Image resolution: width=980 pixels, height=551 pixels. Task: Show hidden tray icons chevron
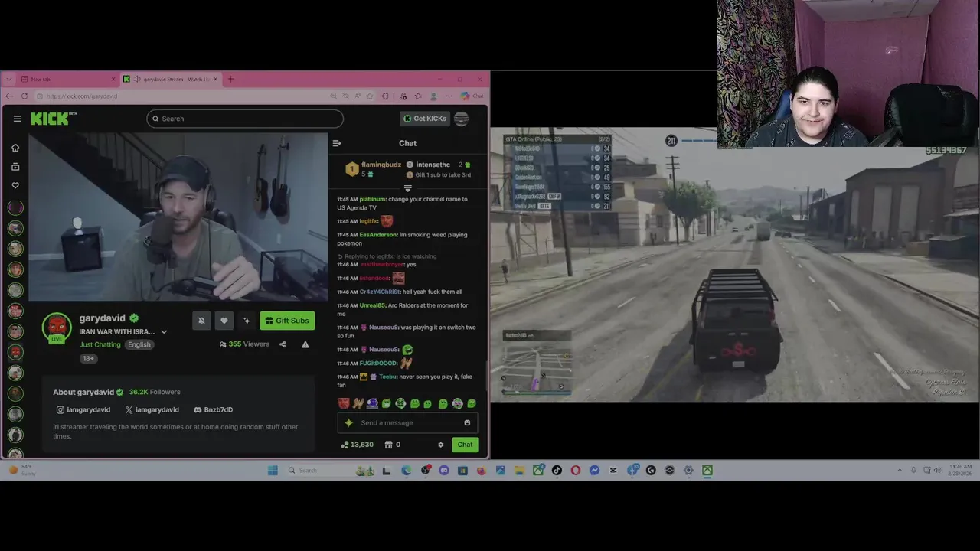(x=900, y=470)
